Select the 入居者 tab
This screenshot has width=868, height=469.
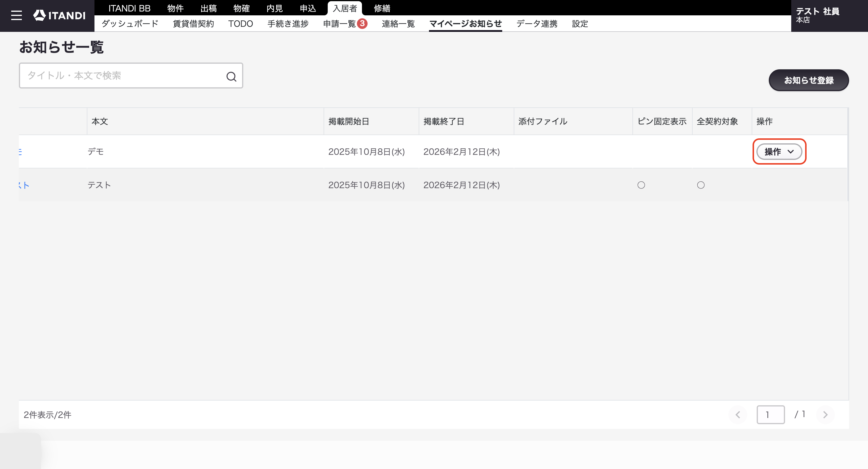[x=345, y=8]
